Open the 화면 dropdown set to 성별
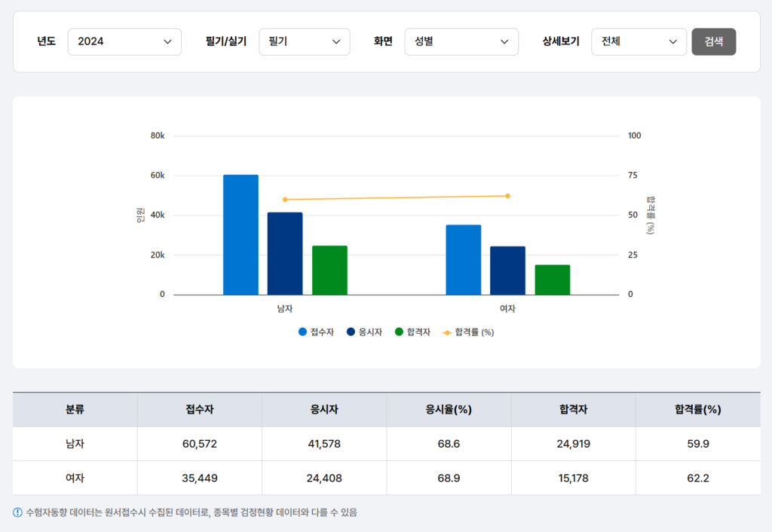 [x=461, y=41]
